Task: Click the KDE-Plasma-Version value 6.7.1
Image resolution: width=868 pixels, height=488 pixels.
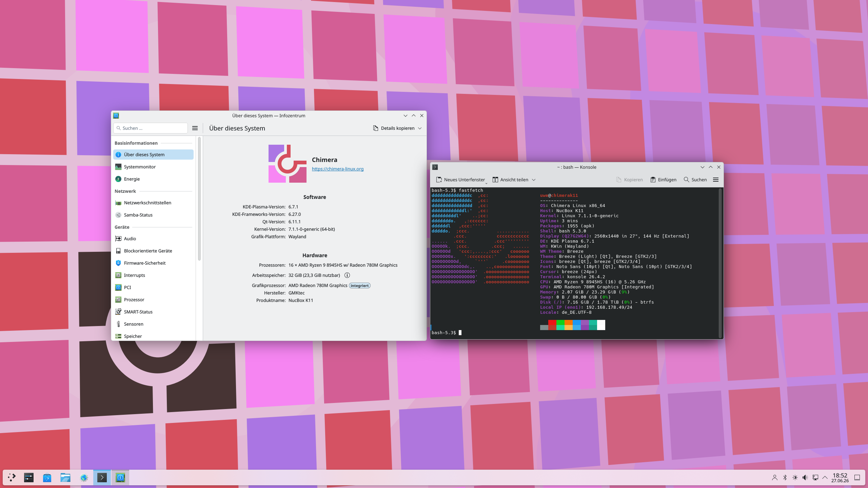Action: 293,207
